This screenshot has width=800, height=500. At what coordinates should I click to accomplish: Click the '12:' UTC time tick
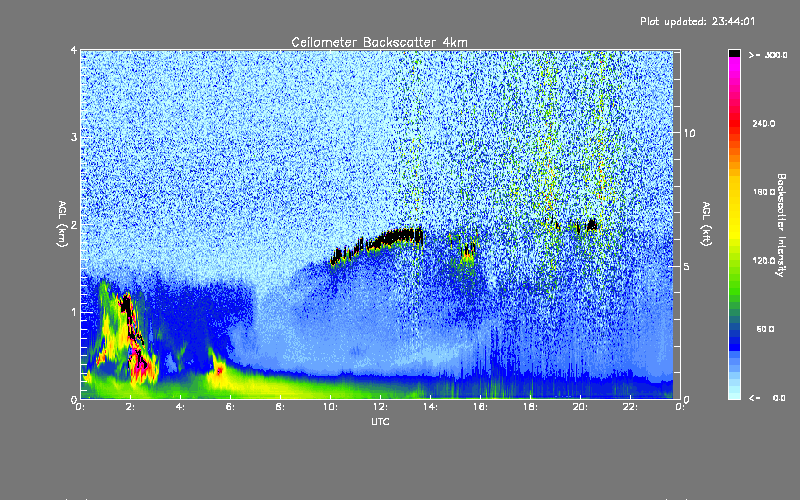pyautogui.click(x=380, y=407)
